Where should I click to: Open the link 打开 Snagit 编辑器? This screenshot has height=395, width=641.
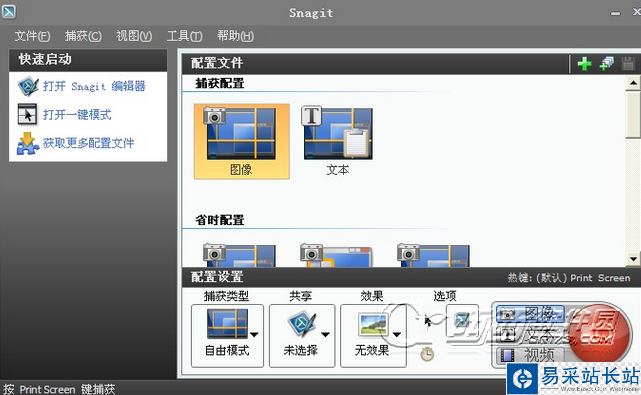coord(94,86)
